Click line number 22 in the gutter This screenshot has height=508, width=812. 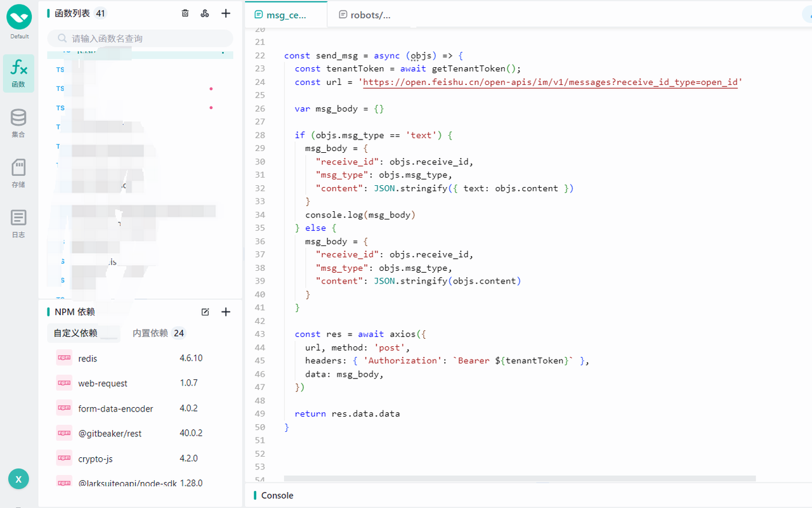[259, 56]
